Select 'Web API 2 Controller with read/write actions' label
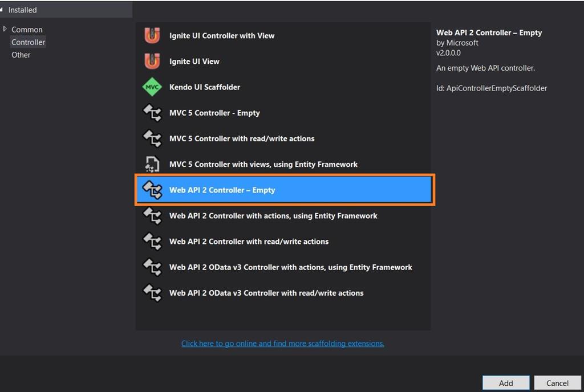The image size is (584, 392). [x=249, y=242]
